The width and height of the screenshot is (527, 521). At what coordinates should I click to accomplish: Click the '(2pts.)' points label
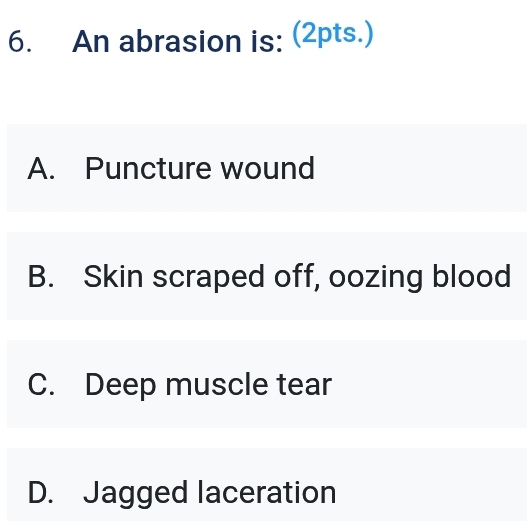[333, 34]
